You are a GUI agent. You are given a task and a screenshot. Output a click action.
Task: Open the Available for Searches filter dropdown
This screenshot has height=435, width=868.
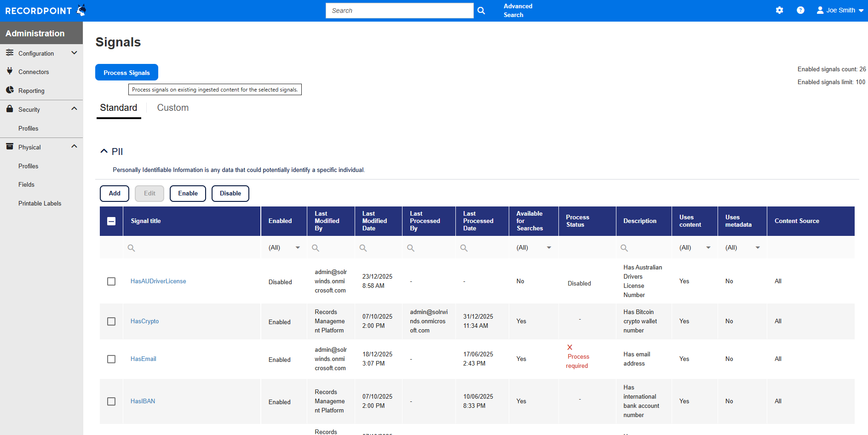[548, 248]
